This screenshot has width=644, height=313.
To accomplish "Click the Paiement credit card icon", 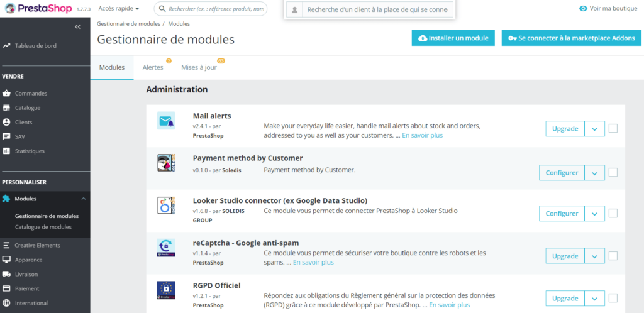I will tap(6, 288).
